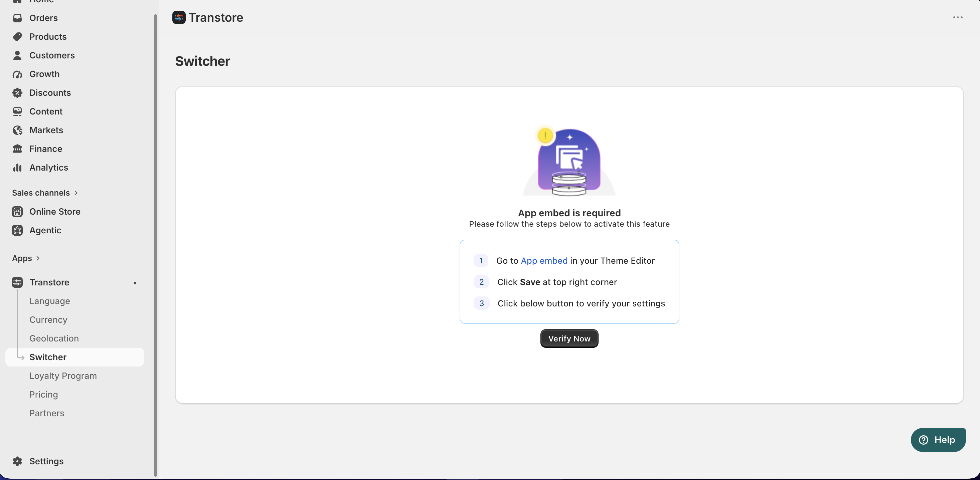Expand the Sales channels chevron
This screenshot has height=480, width=980.
76,193
